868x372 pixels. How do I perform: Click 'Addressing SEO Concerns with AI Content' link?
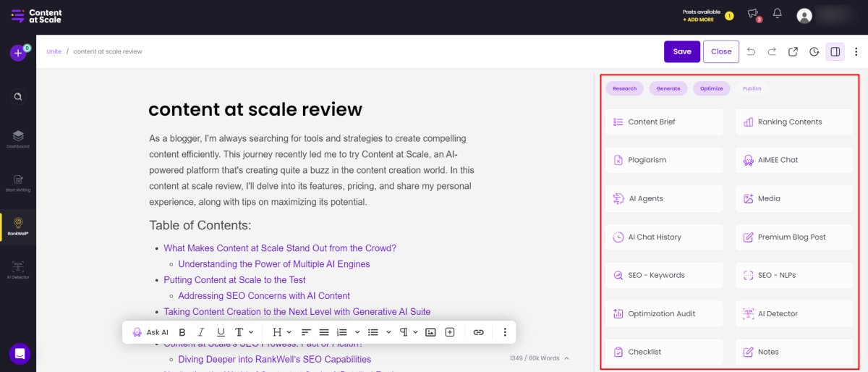[264, 296]
